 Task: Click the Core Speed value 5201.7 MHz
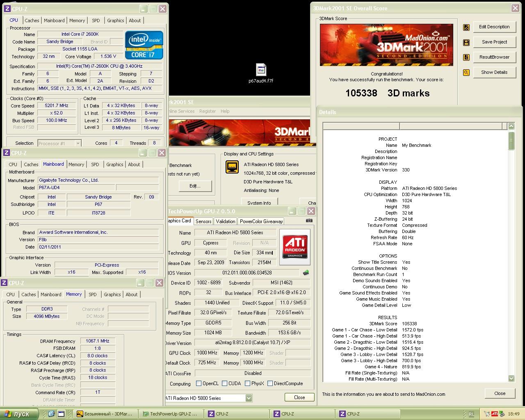tap(57, 106)
